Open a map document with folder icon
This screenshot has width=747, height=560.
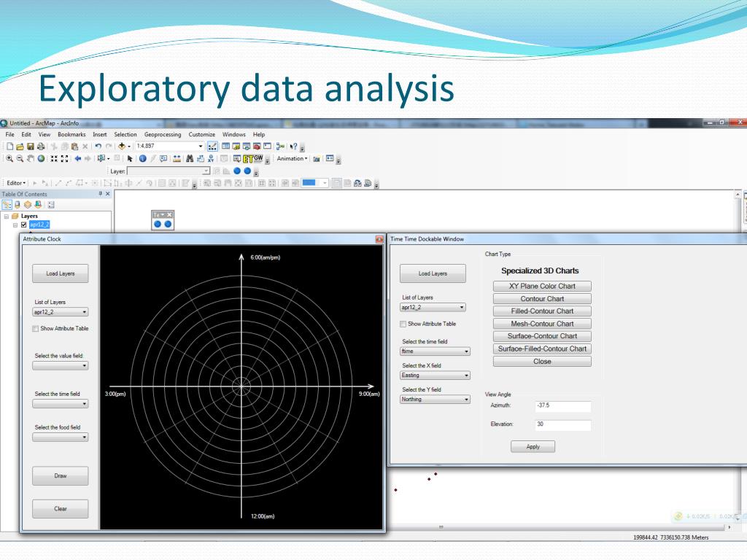pos(20,147)
